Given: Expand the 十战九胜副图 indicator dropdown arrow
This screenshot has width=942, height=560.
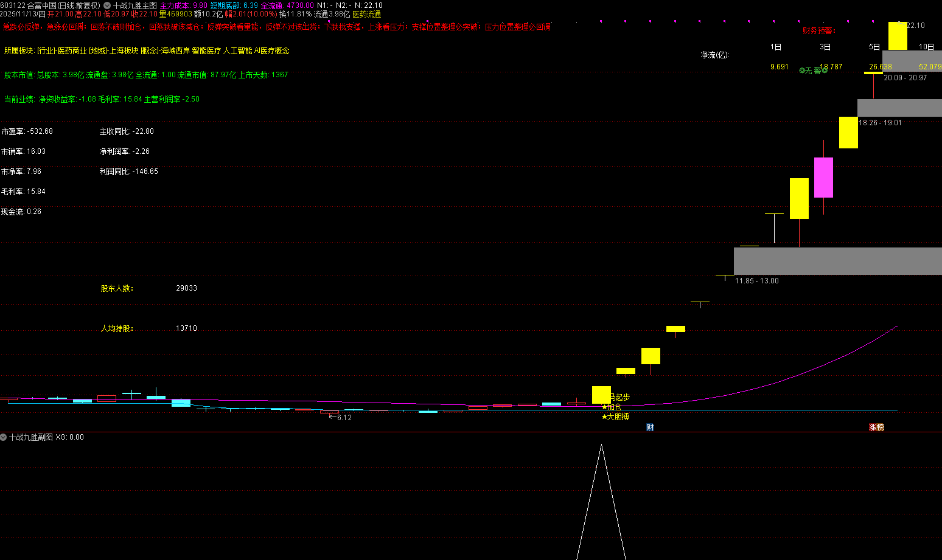Looking at the screenshot, I should (4, 437).
